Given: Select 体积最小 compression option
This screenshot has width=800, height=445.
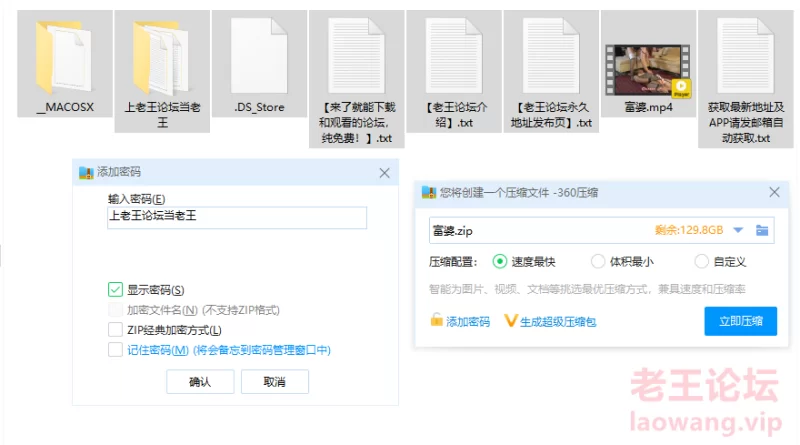Looking at the screenshot, I should (x=597, y=262).
